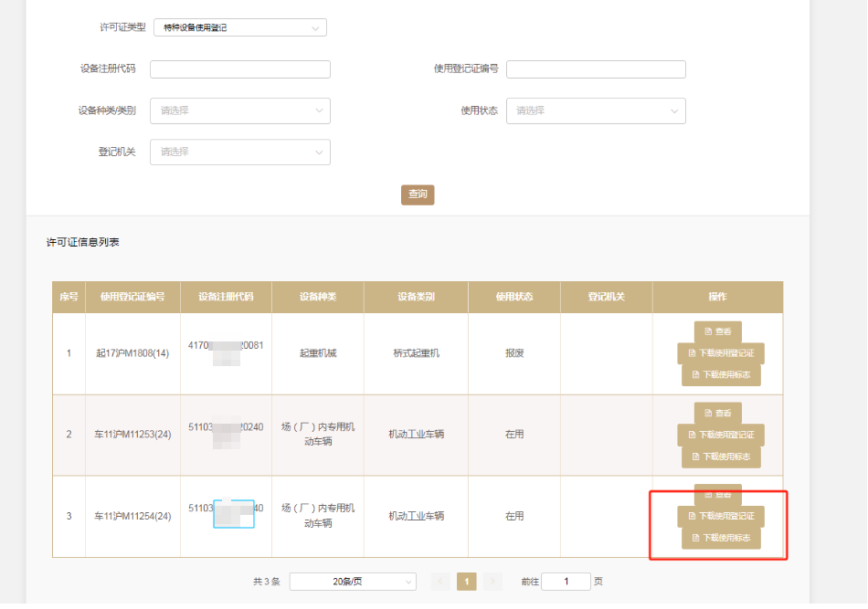Focus the 使用登记证编号 text box
Screen dimensions: 868x609
(596, 69)
